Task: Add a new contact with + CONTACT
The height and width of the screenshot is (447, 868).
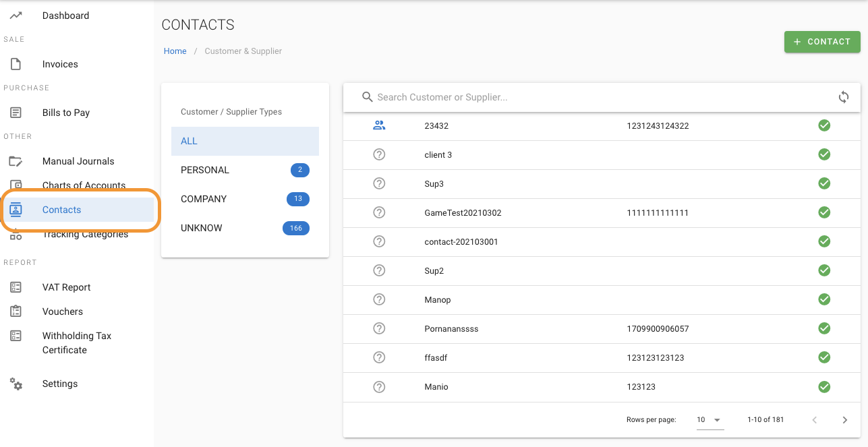Action: coord(822,42)
